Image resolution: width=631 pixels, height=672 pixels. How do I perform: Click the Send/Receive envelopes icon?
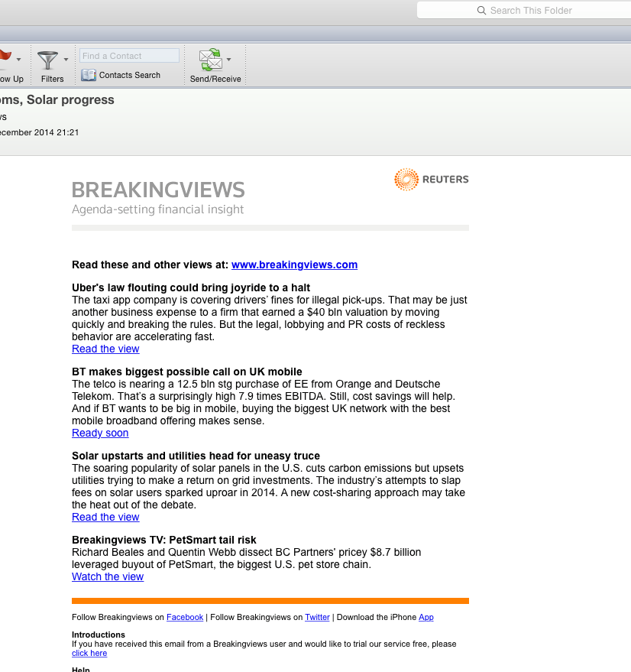(211, 60)
